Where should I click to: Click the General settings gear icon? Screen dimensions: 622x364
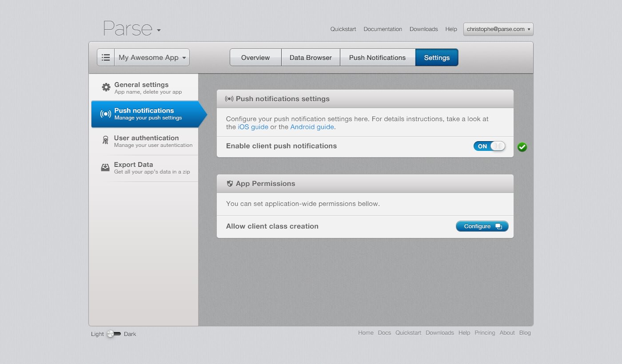[x=106, y=87]
